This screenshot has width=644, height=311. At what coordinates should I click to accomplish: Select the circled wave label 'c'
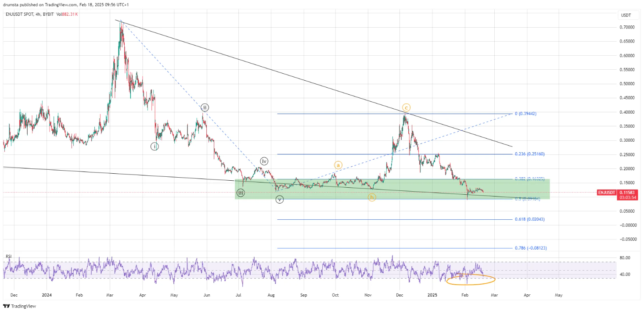[405, 107]
